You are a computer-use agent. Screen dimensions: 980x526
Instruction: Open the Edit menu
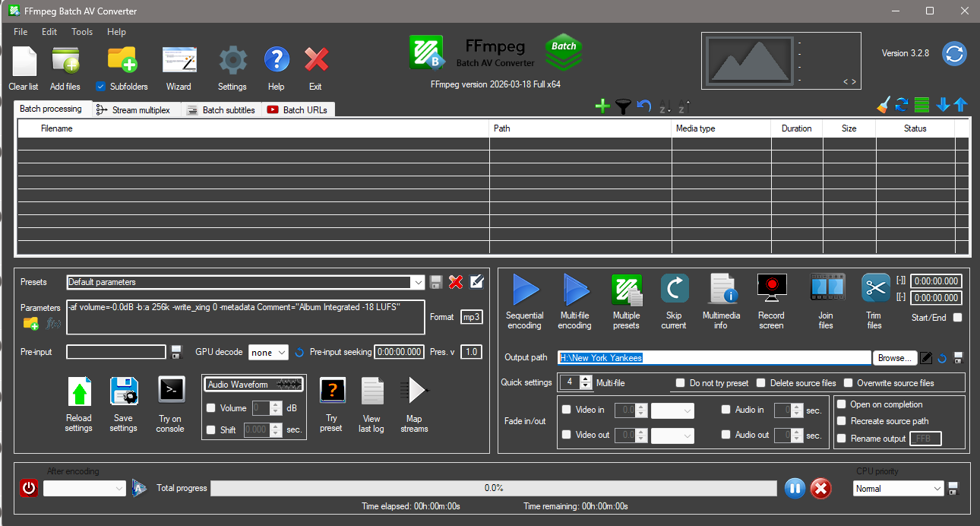click(x=49, y=32)
